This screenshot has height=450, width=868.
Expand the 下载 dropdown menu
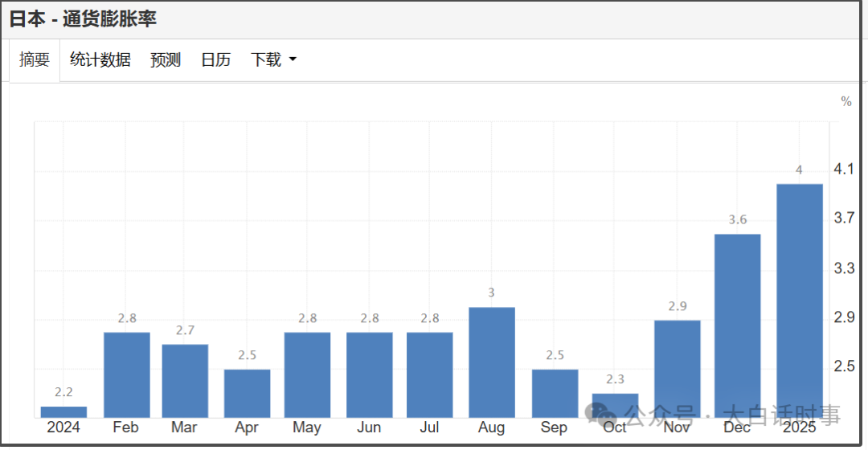[273, 59]
